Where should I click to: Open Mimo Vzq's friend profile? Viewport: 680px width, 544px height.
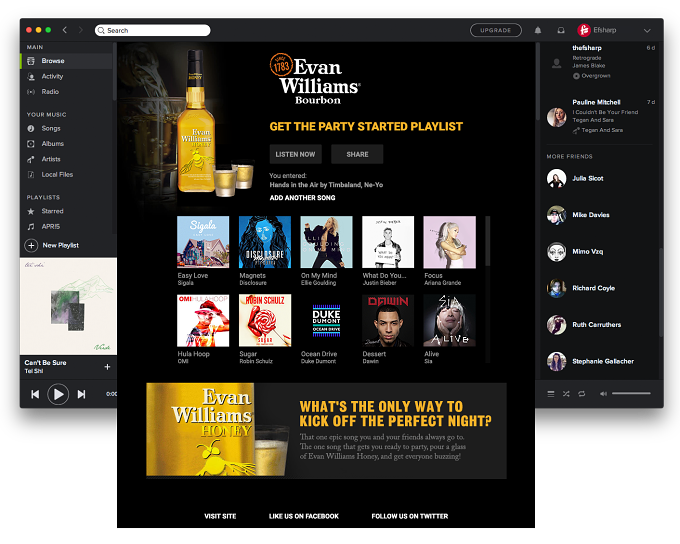pyautogui.click(x=588, y=252)
